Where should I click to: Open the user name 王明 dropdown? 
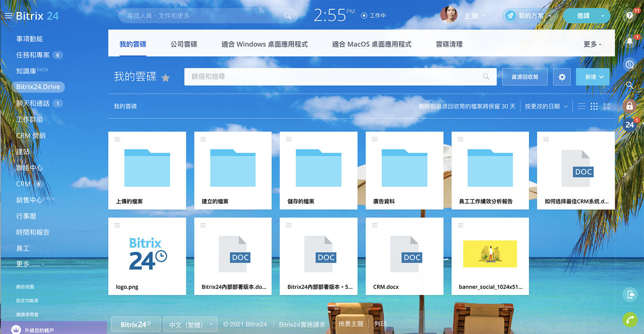(x=475, y=16)
